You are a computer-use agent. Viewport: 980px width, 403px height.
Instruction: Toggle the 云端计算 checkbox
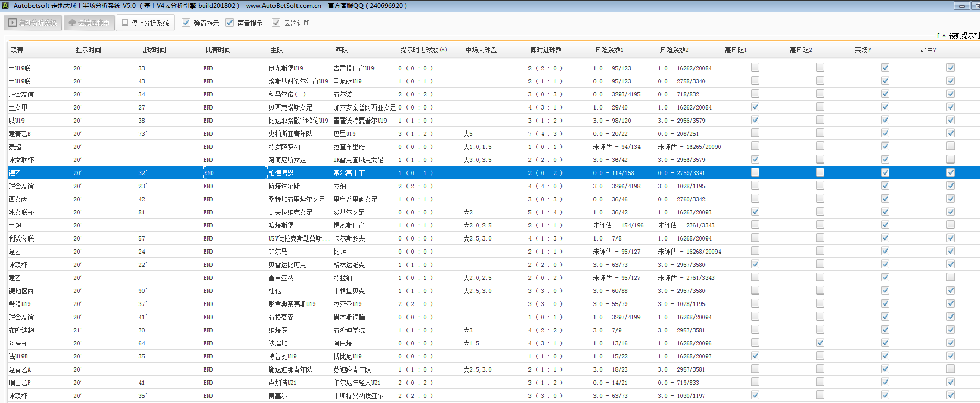coord(276,23)
